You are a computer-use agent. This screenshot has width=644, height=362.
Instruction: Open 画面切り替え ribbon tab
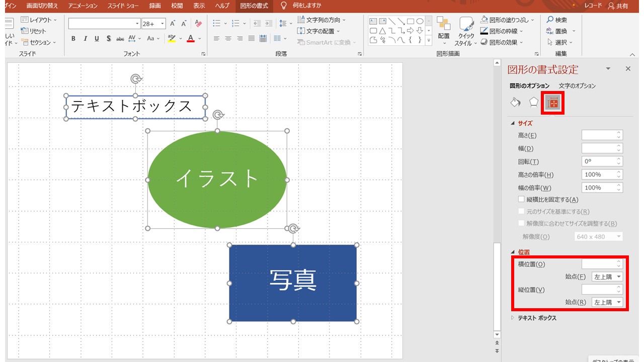[x=42, y=6]
